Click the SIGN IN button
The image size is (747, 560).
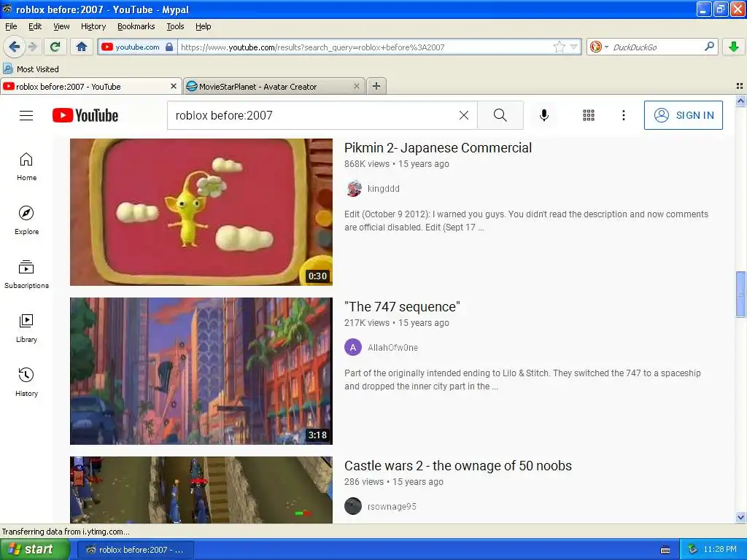pos(683,115)
